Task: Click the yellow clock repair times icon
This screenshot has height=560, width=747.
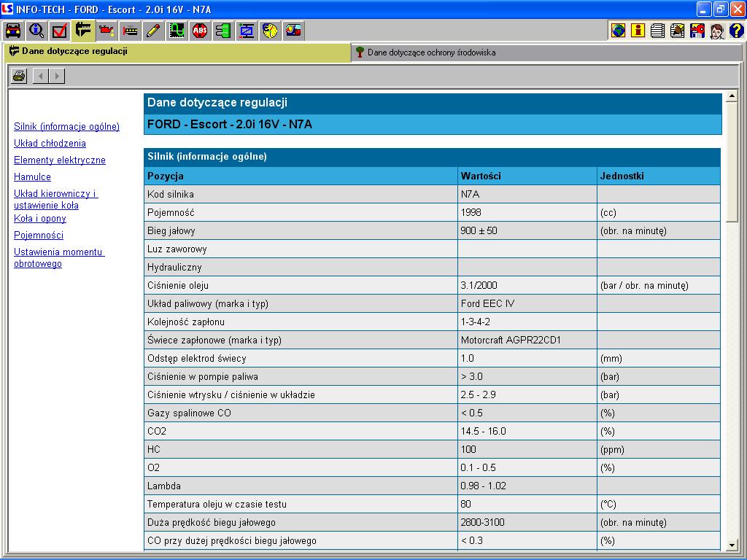Action: [270, 31]
